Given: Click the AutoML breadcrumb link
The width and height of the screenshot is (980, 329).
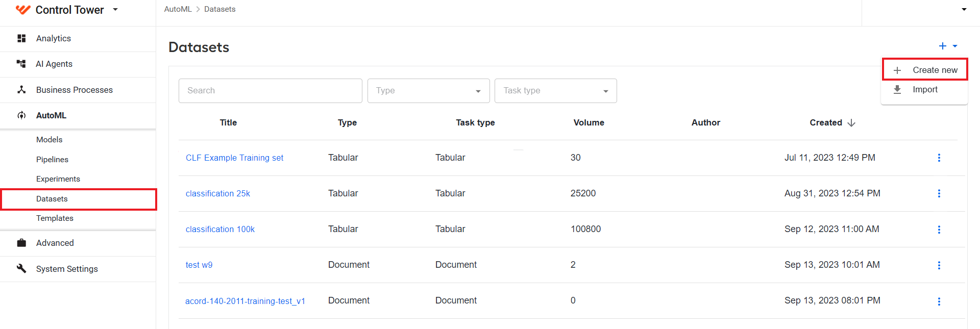Looking at the screenshot, I should (178, 9).
